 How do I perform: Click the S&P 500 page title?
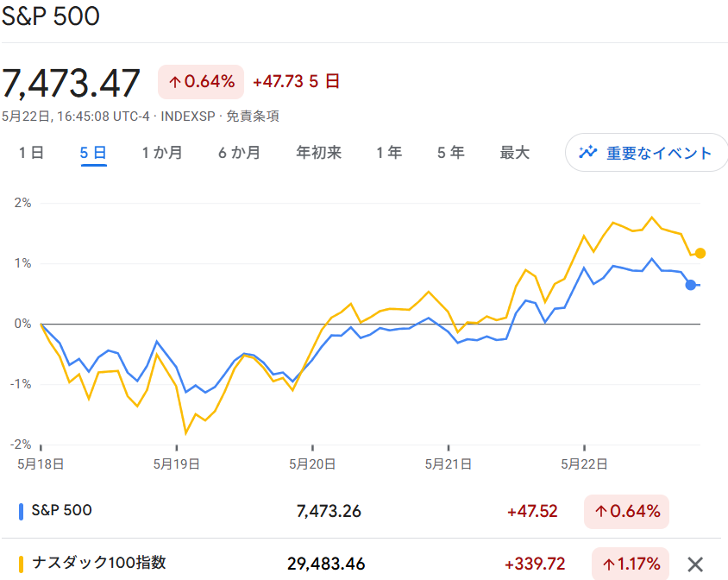point(51,16)
